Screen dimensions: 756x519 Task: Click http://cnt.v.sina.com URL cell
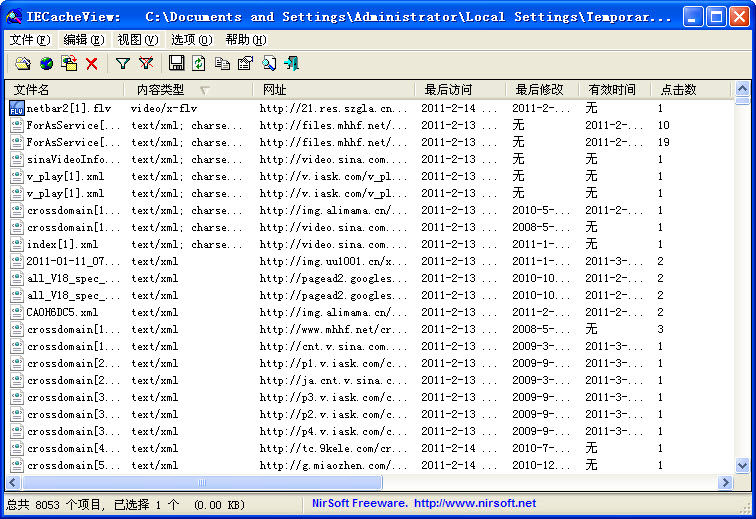(333, 346)
